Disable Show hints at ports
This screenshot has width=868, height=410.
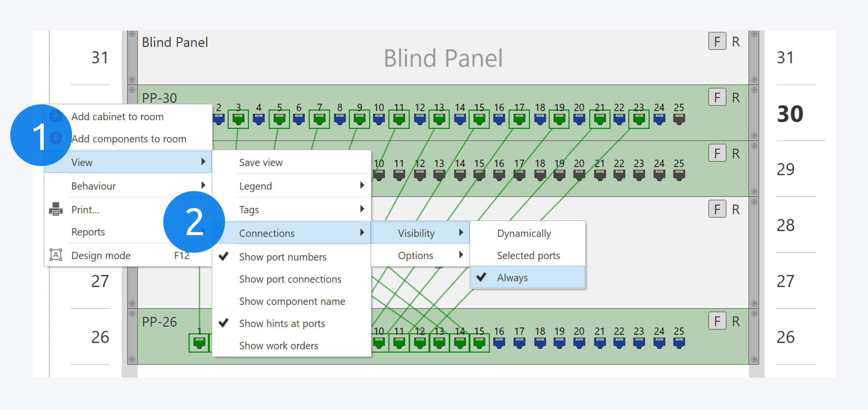[282, 323]
